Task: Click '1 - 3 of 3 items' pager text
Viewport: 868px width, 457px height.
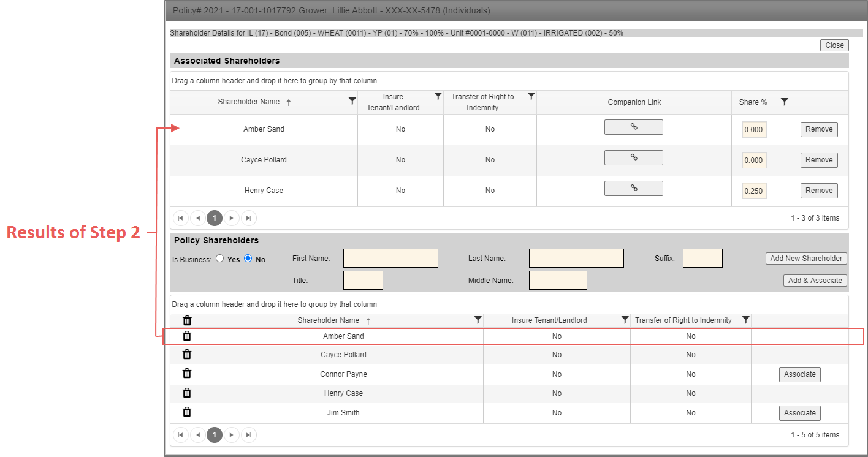Action: (815, 218)
